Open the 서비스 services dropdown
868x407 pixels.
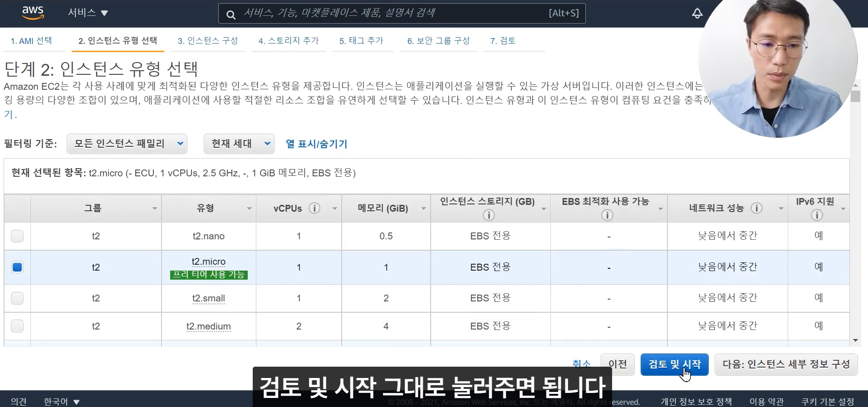pos(88,13)
